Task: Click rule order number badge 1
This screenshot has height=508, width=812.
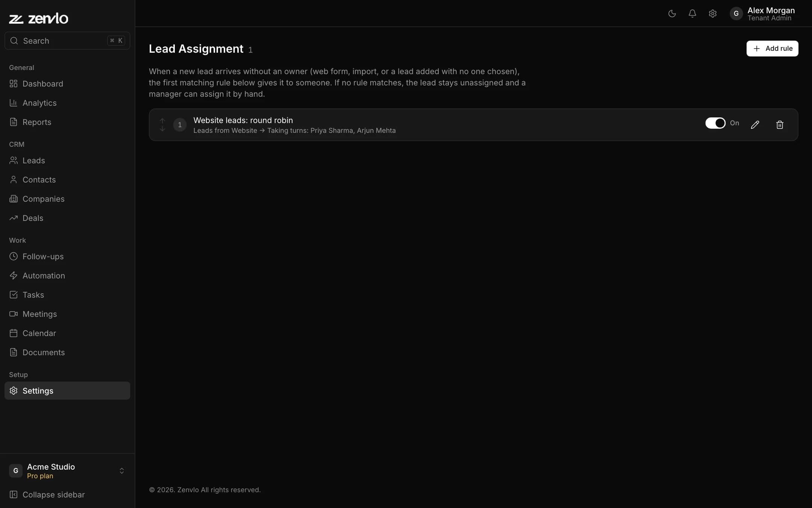Action: coord(180,125)
